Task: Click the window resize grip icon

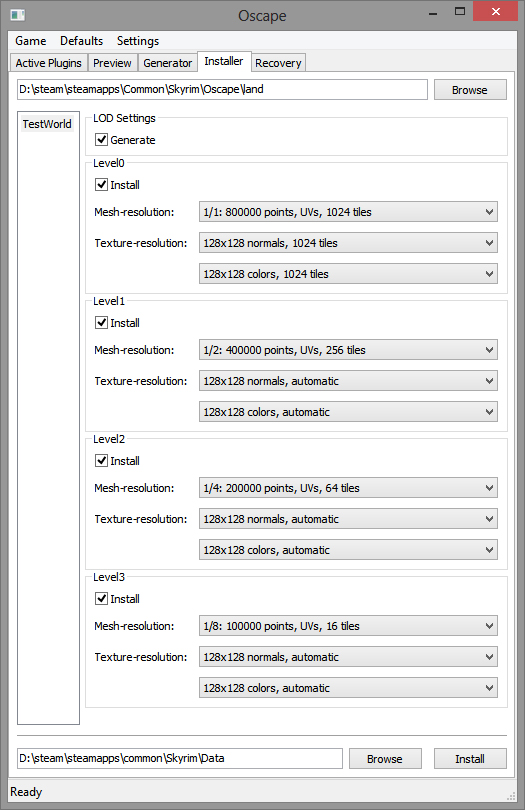Action: tap(512, 796)
